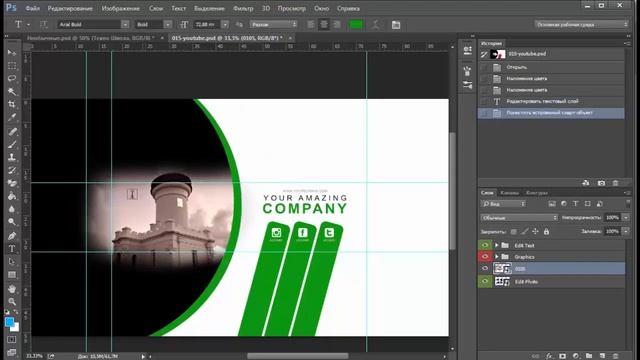Delete layer with Layers trash icon

tap(616, 356)
